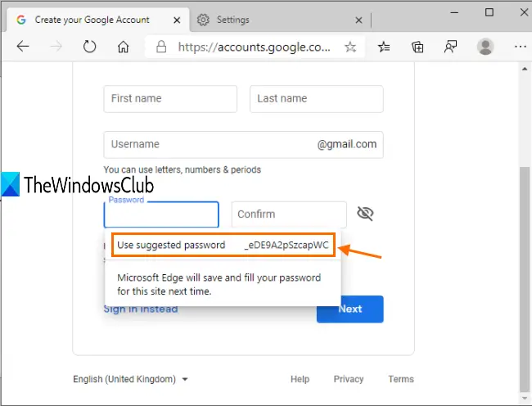Focus the First name field
This screenshot has width=532, height=406.
click(x=170, y=99)
